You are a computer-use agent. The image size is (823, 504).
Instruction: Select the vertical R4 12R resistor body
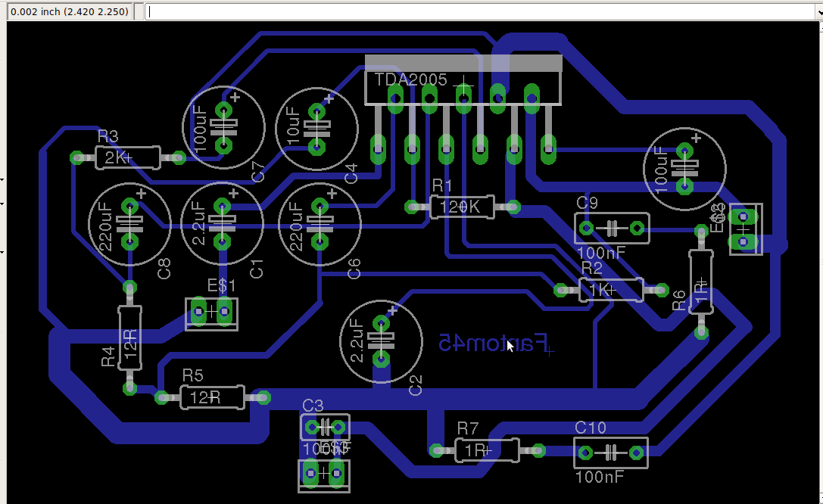pos(129,338)
